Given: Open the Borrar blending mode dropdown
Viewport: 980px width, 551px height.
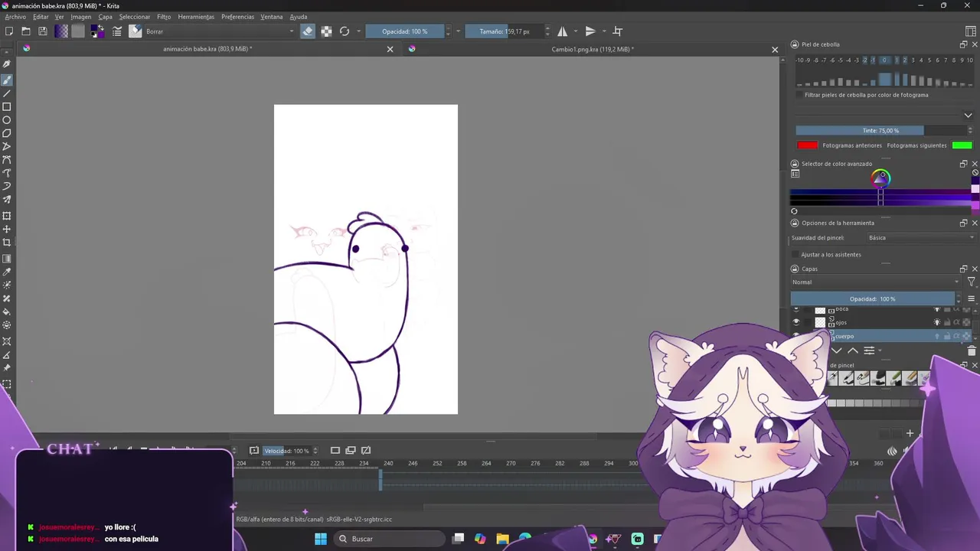Looking at the screenshot, I should click(220, 31).
